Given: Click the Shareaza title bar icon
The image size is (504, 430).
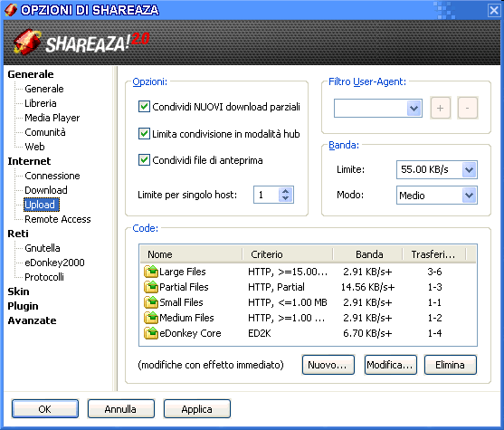Looking at the screenshot, I should pos(11,10).
